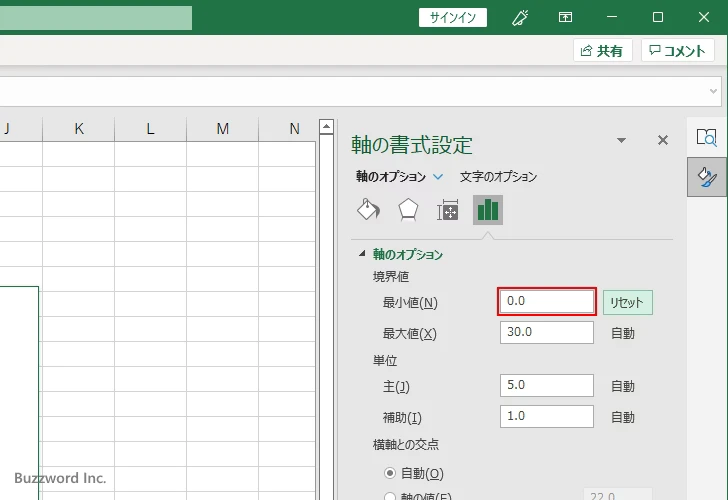Open Effects pentagon icon

[408, 210]
